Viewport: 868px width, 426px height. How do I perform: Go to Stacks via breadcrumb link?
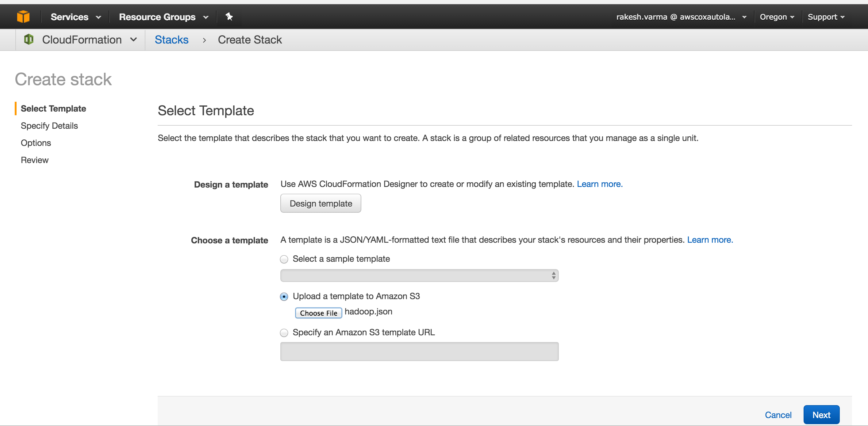point(171,40)
